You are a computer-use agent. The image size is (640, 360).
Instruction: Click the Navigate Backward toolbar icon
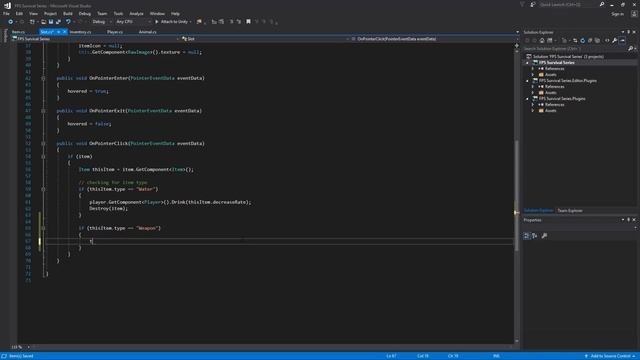[x=11, y=22]
